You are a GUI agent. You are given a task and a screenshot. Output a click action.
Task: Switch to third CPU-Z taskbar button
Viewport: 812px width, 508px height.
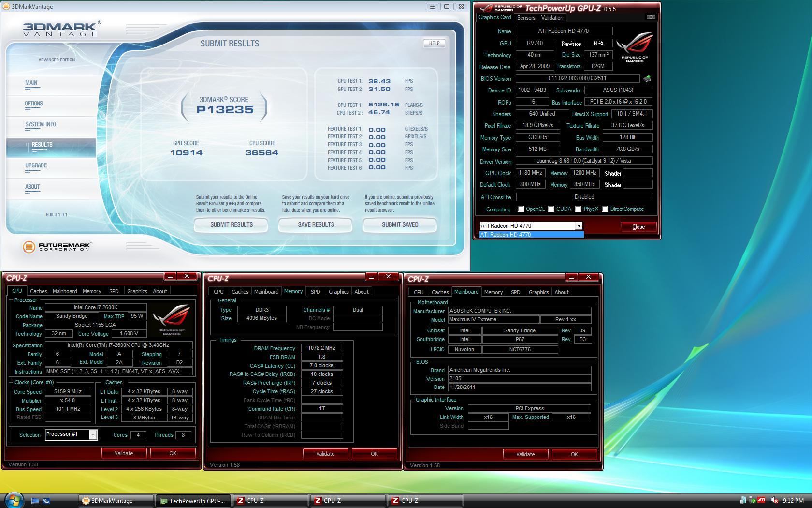[425, 501]
